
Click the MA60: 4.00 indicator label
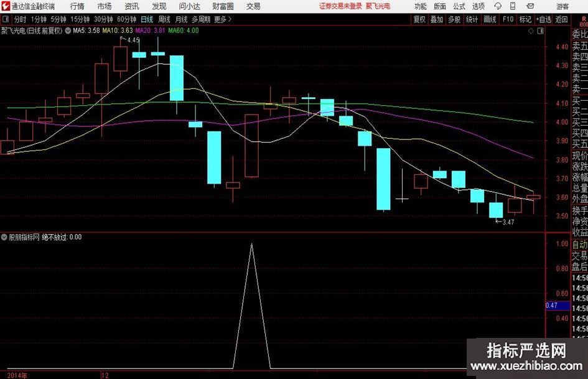click(184, 30)
